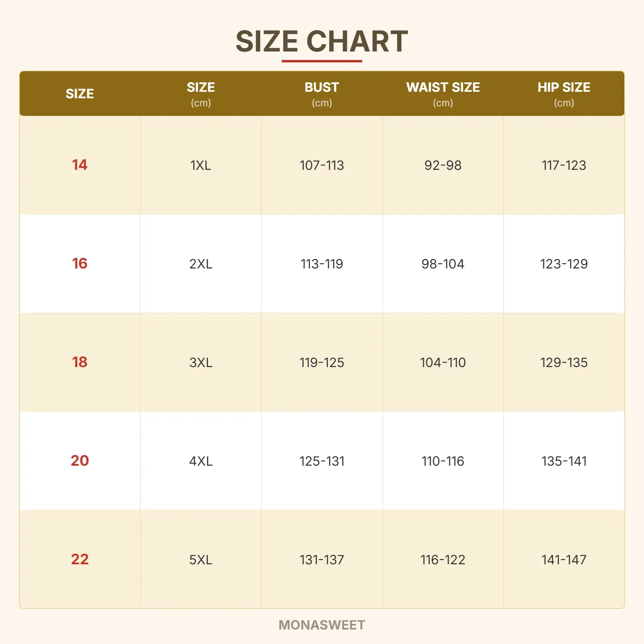
Task: Click the SIZE CHART title
Action: click(322, 41)
